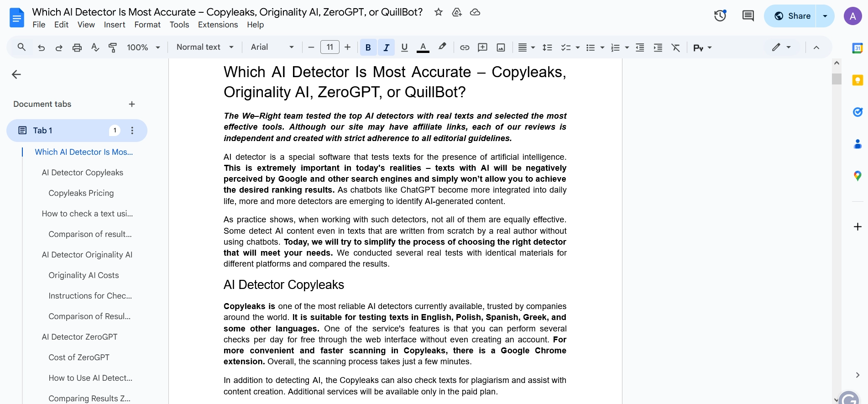The height and width of the screenshot is (404, 868).
Task: Open text alignment dropdown
Action: click(526, 47)
